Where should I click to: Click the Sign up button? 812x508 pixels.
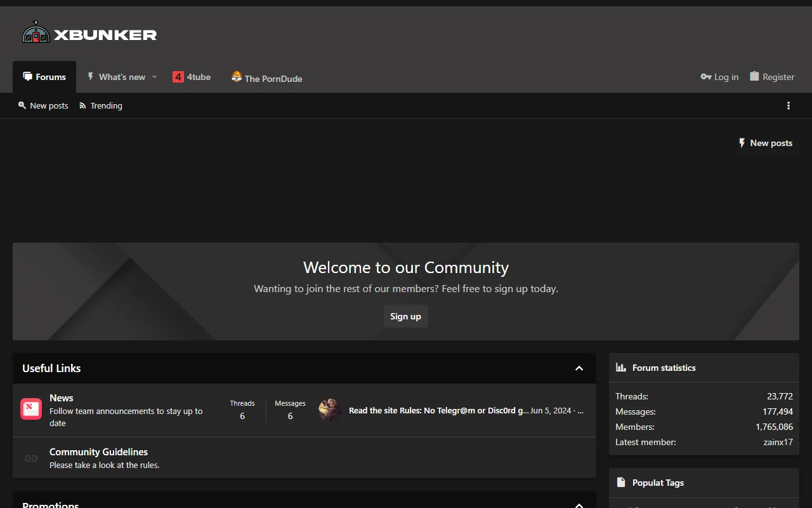405,316
